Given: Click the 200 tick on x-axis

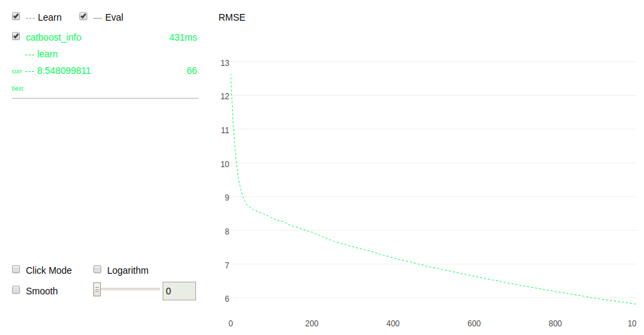Looking at the screenshot, I should (x=311, y=324).
